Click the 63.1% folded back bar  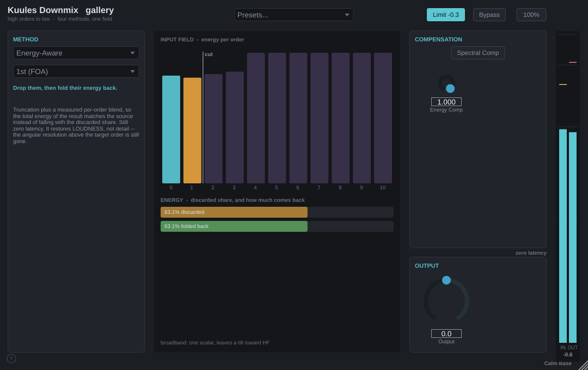(x=234, y=226)
